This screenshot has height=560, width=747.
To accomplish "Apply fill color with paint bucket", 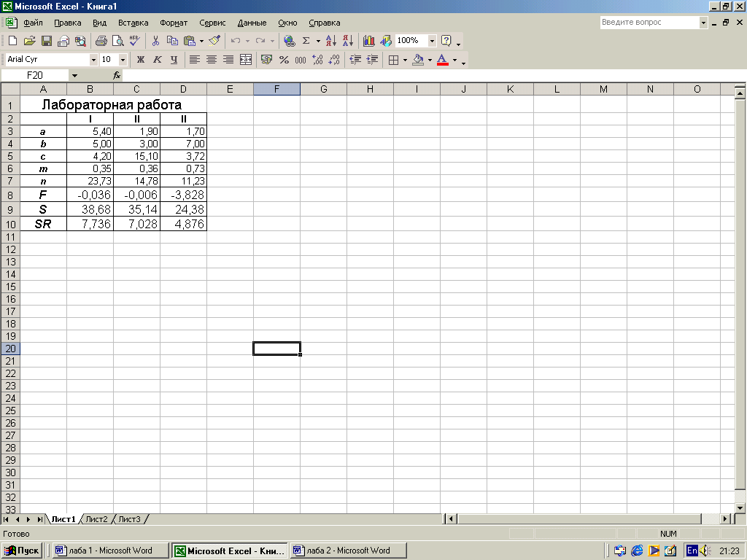I will (x=418, y=60).
